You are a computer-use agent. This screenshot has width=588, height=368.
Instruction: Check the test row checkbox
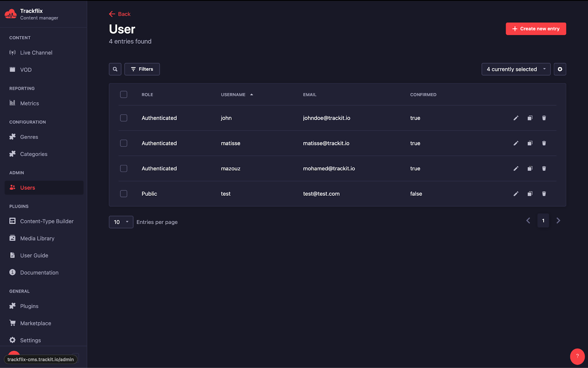[123, 194]
